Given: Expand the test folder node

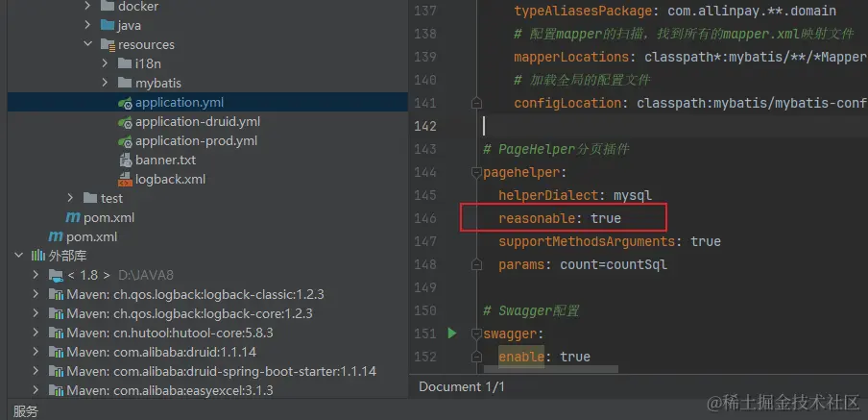Looking at the screenshot, I should (70, 199).
